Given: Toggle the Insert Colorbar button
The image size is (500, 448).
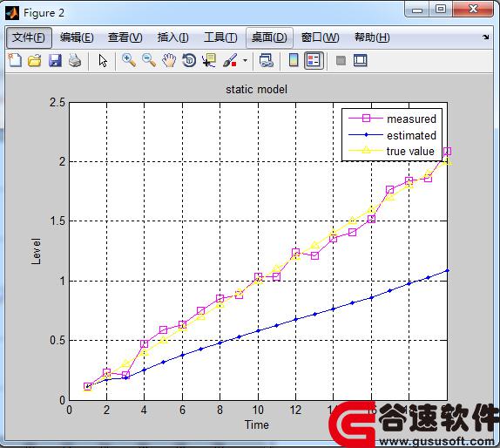Looking at the screenshot, I should tap(294, 60).
